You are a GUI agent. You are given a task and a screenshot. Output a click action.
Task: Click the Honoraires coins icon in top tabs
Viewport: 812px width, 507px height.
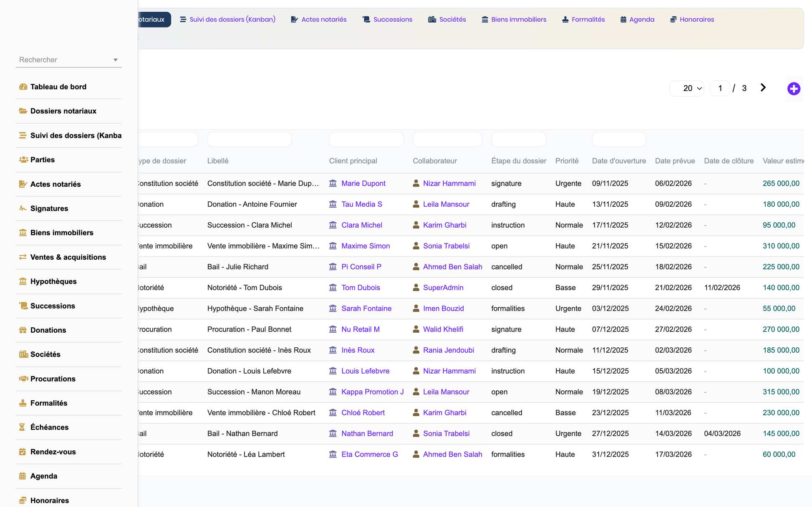(673, 19)
